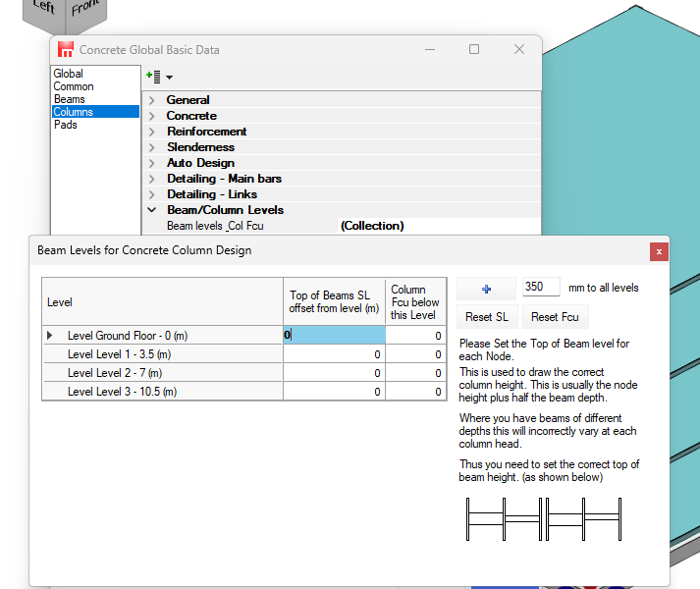Screen dimensions: 700x589
Task: Click Column Fcu cell for Level 1
Action: pos(415,354)
